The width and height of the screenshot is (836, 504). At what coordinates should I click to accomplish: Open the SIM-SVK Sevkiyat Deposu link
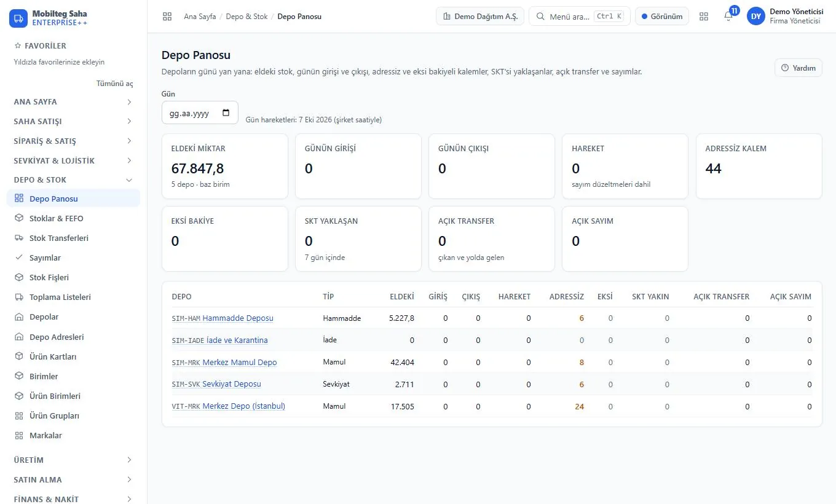coord(216,384)
